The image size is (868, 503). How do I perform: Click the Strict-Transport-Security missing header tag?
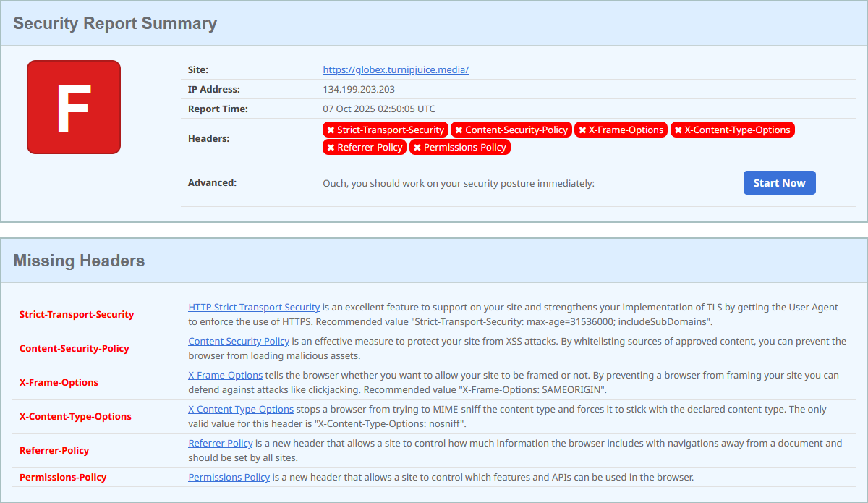[x=385, y=130]
